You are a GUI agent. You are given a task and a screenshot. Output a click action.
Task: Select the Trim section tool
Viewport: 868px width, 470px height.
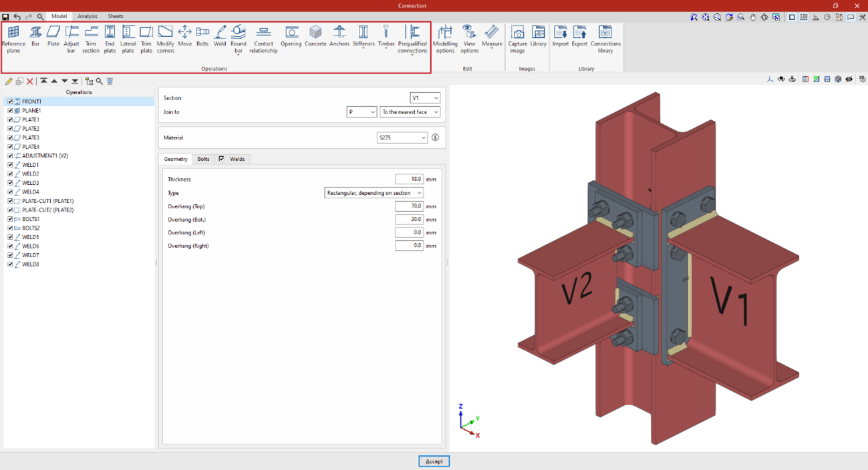pyautogui.click(x=91, y=39)
